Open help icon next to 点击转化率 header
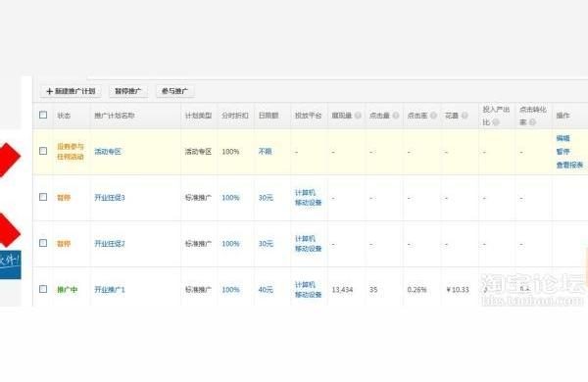The width and height of the screenshot is (588, 382). coord(532,122)
